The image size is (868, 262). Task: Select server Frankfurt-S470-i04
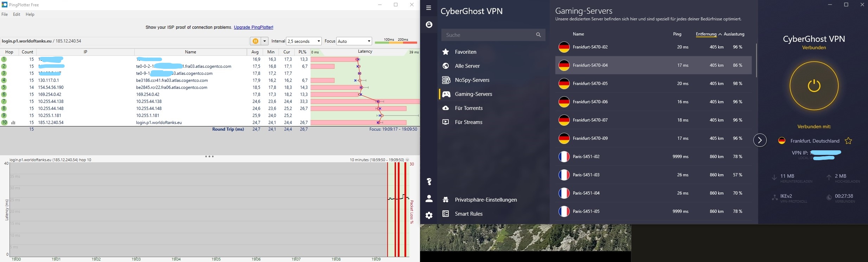coord(653,65)
